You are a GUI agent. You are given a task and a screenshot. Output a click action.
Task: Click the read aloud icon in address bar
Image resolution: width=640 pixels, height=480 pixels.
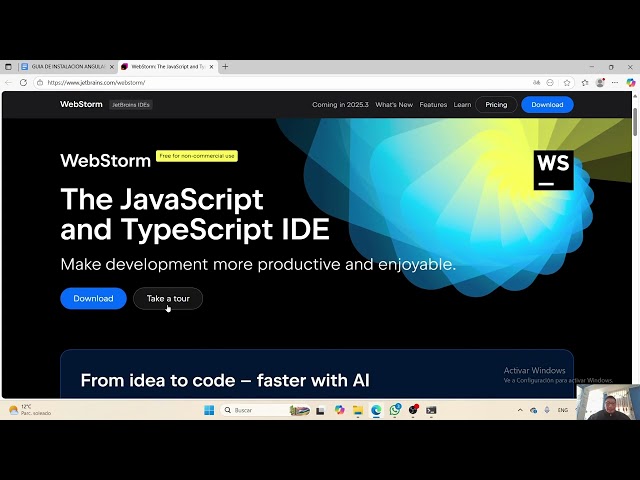(536, 82)
